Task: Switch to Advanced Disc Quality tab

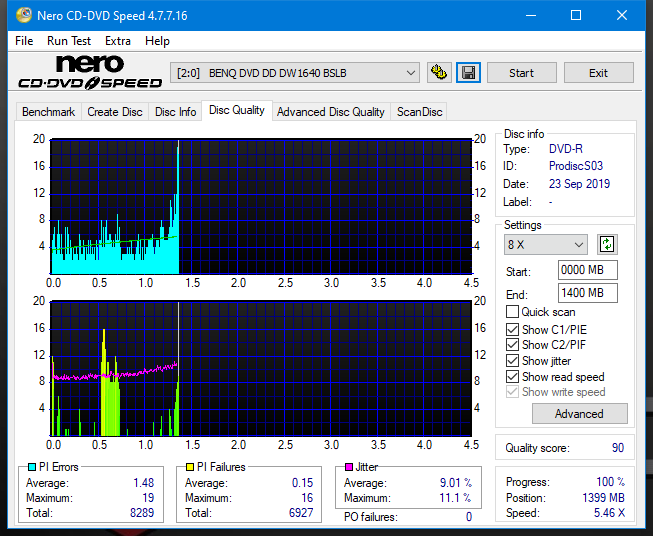Action: click(331, 112)
